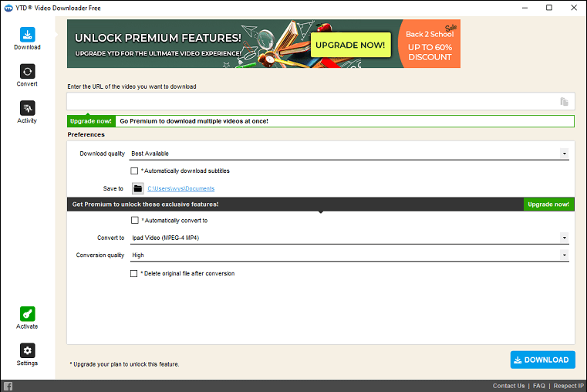Click the paste clipboard icon in URL field
The image size is (587, 392).
coord(564,101)
